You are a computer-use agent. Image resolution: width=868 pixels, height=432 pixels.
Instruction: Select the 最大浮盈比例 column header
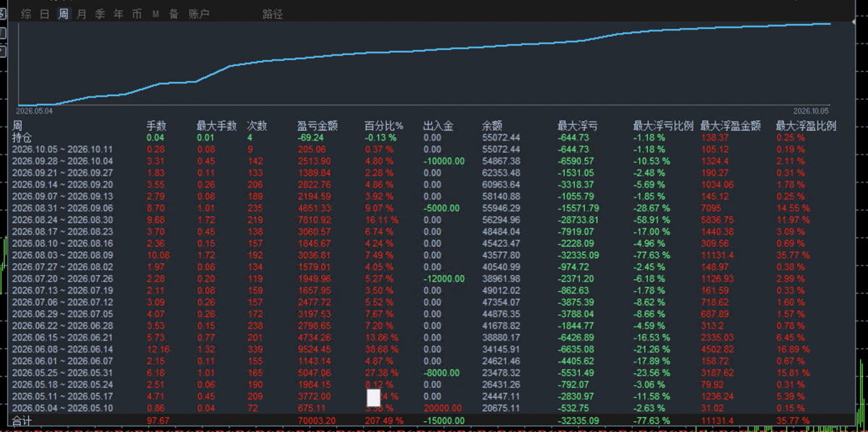(806, 126)
